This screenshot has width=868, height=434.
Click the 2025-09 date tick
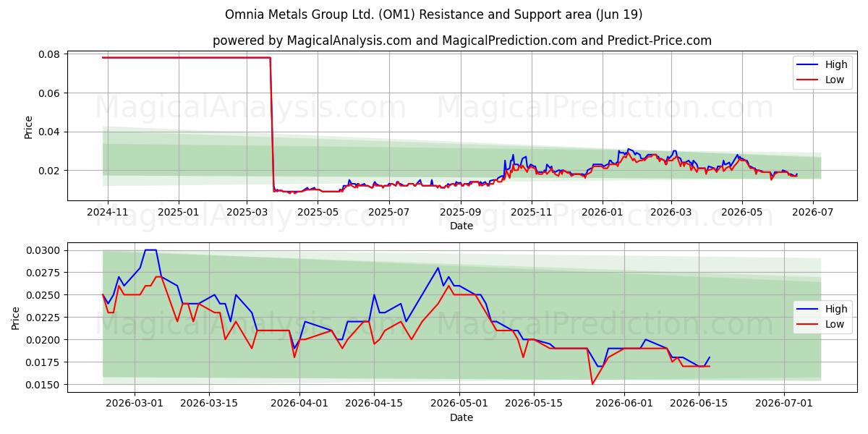tap(461, 213)
